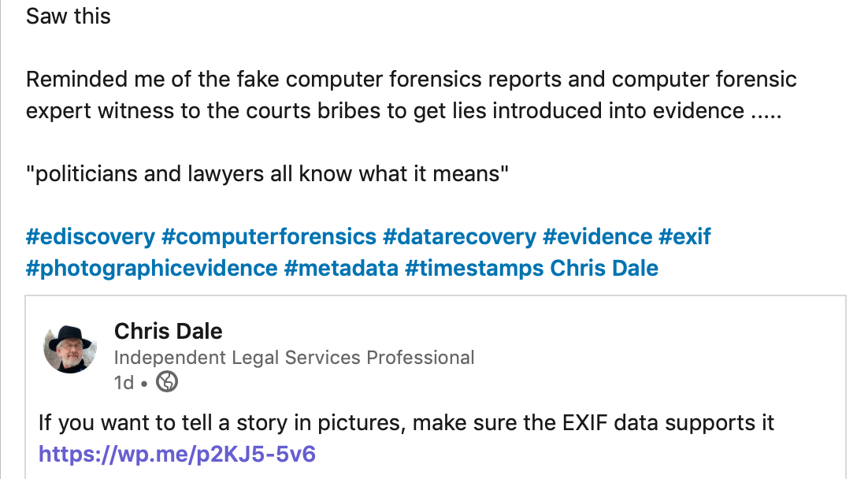Visit the #timestamps hashtag page
This screenshot has height=479, width=868.
(474, 269)
